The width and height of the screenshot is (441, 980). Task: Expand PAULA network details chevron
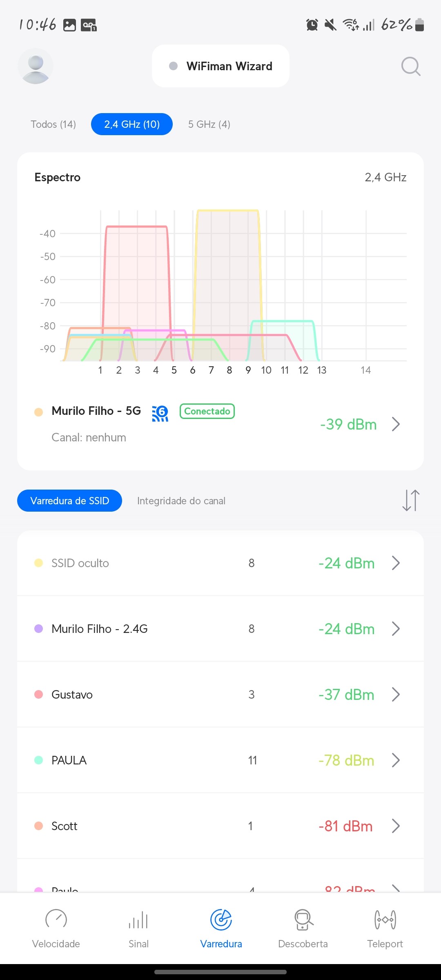[x=395, y=760]
